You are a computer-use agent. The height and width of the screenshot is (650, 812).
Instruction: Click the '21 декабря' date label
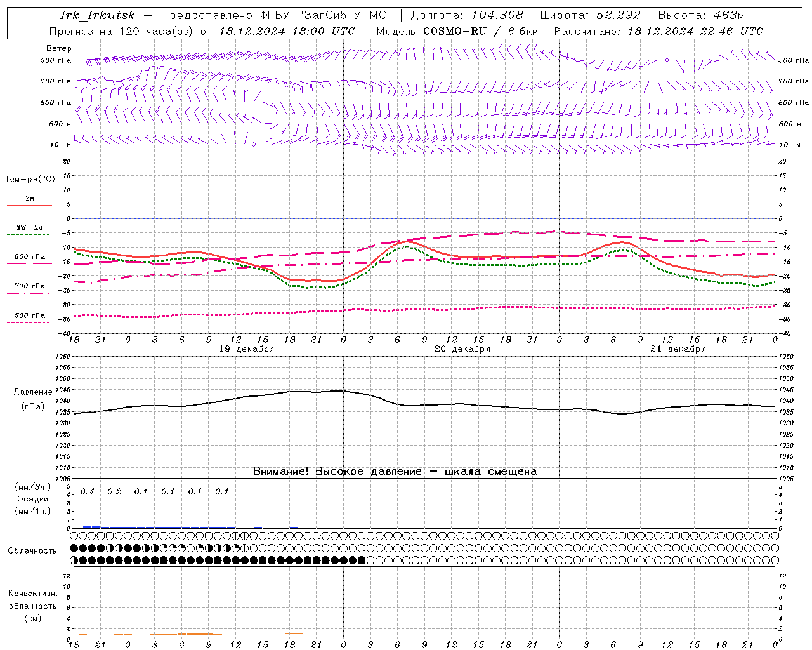tap(678, 349)
